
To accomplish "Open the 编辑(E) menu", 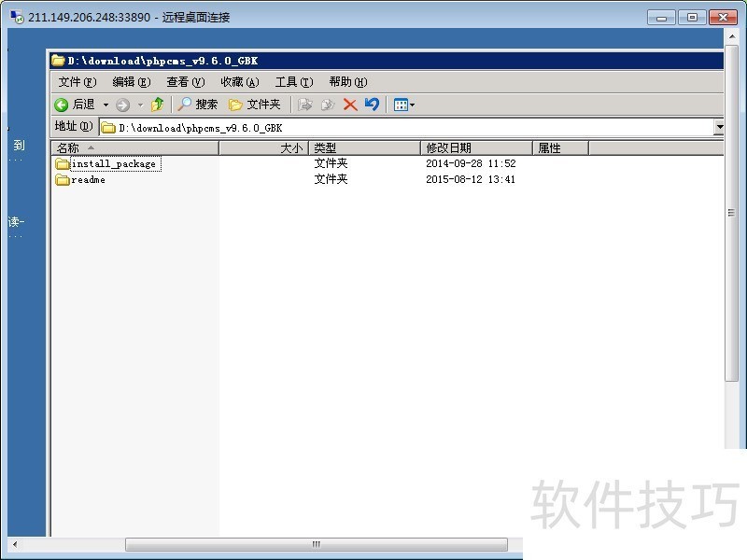I will tap(132, 82).
